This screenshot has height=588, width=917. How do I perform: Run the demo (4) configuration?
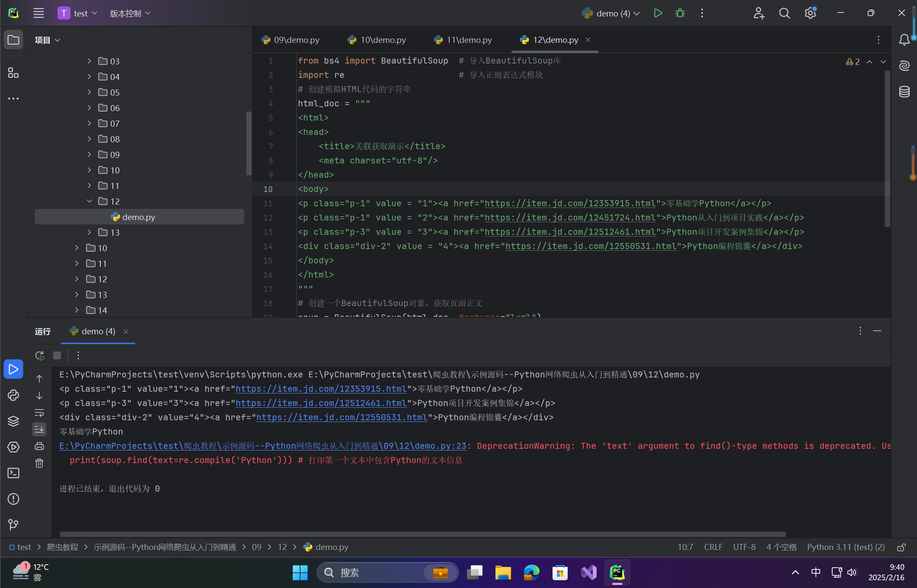[658, 13]
